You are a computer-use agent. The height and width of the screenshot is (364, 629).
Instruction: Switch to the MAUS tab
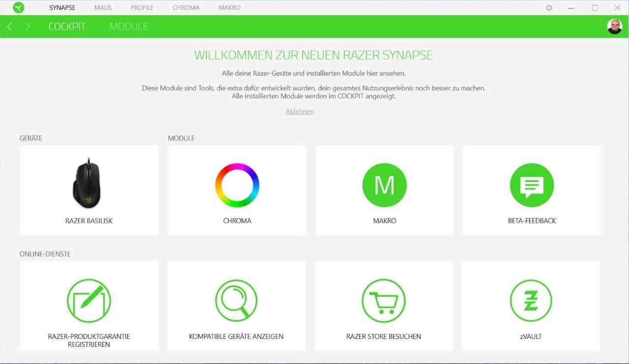click(103, 8)
